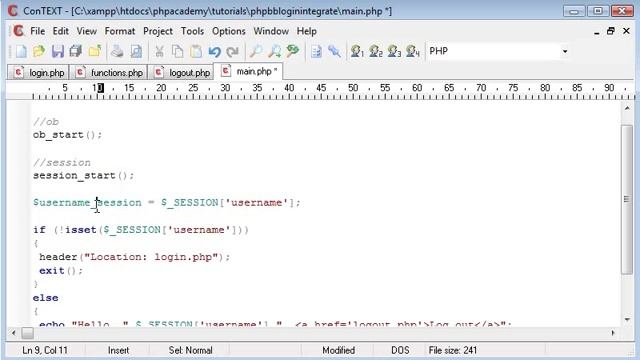Viewport: 640px width, 360px height.
Task: Run user command 2 icon
Action: point(376,51)
